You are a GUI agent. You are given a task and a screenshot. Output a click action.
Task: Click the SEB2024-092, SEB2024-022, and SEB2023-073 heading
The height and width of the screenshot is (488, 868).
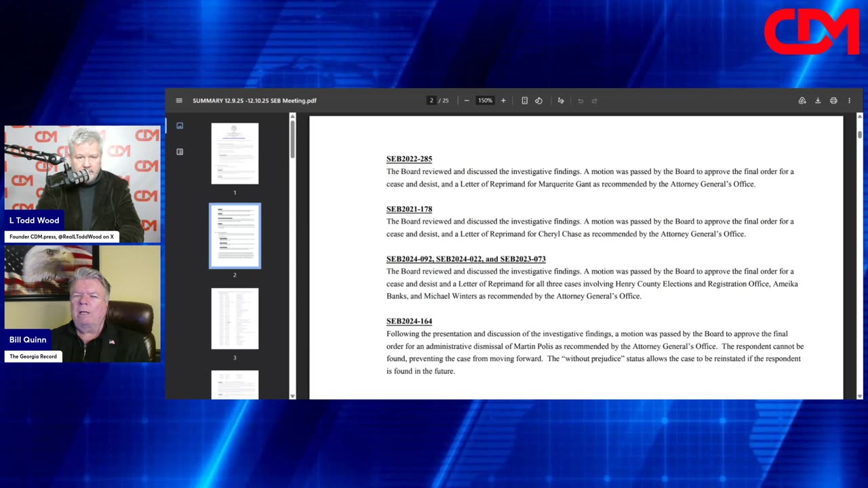466,259
